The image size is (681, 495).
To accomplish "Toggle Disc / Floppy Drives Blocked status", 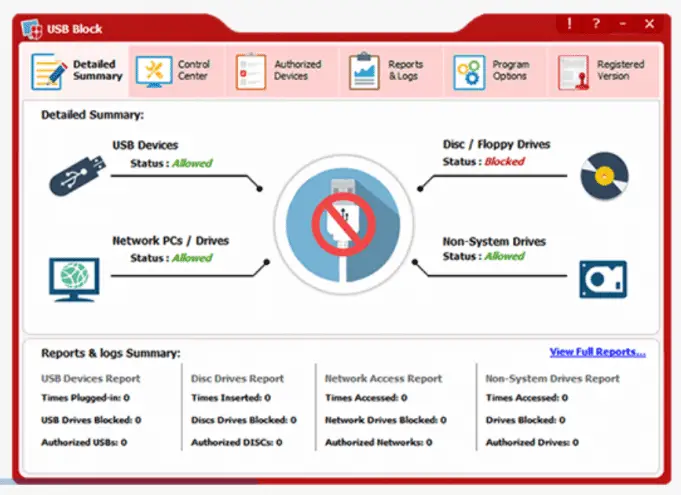I will click(504, 161).
